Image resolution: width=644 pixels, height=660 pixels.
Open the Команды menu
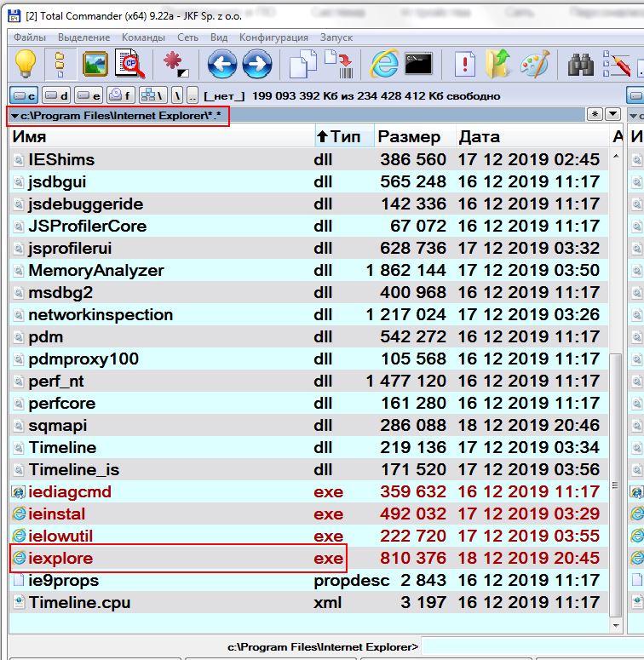143,37
